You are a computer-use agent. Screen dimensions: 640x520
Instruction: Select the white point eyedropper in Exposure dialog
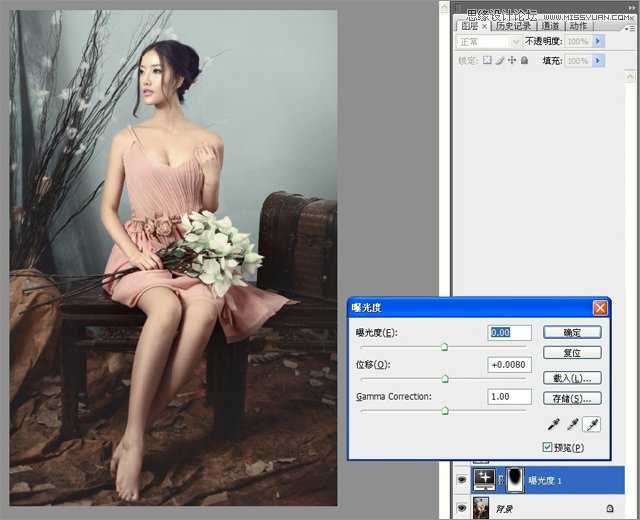(592, 425)
